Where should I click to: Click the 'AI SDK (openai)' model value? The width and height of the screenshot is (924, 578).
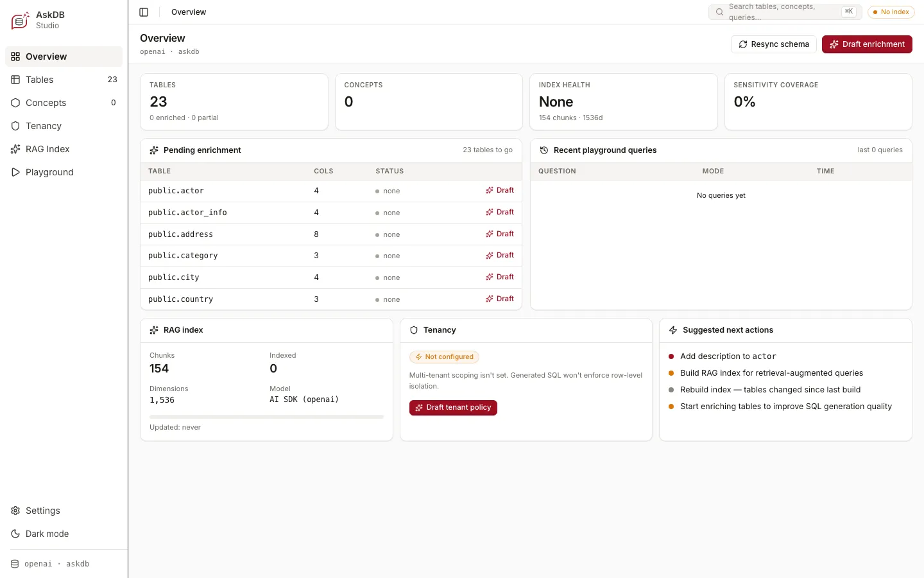[304, 399]
